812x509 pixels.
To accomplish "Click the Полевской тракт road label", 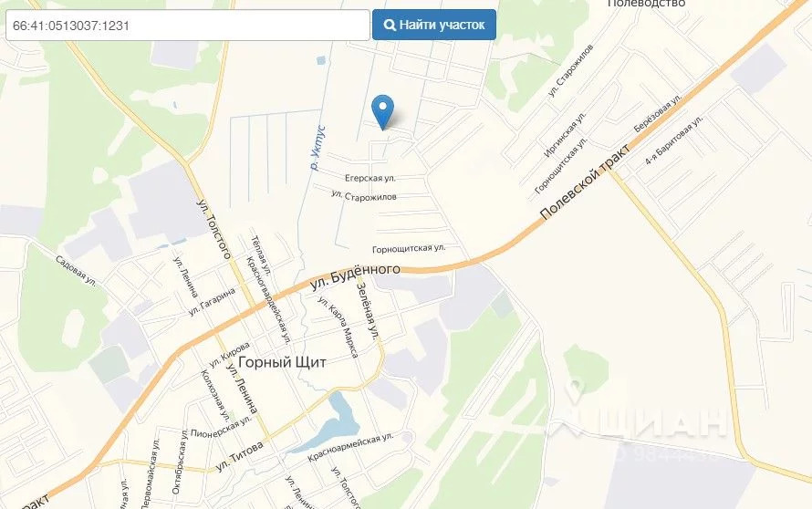I will [585, 182].
